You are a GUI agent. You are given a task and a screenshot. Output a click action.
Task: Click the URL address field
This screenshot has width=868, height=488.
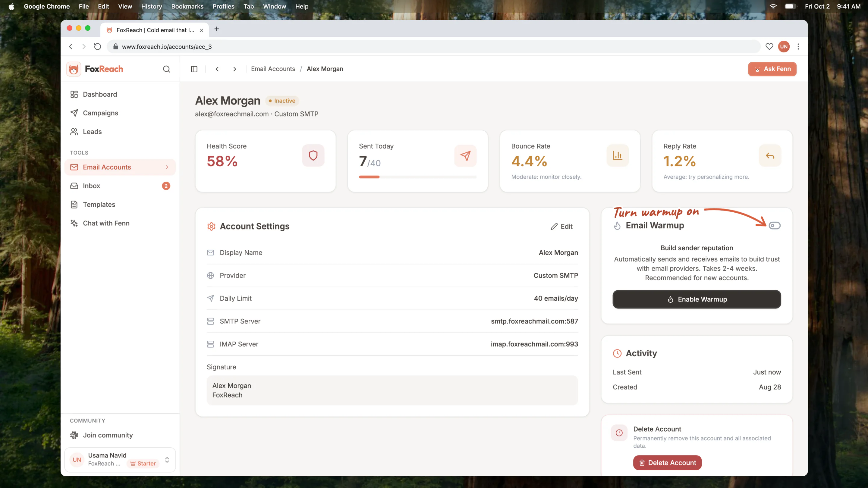(433, 46)
